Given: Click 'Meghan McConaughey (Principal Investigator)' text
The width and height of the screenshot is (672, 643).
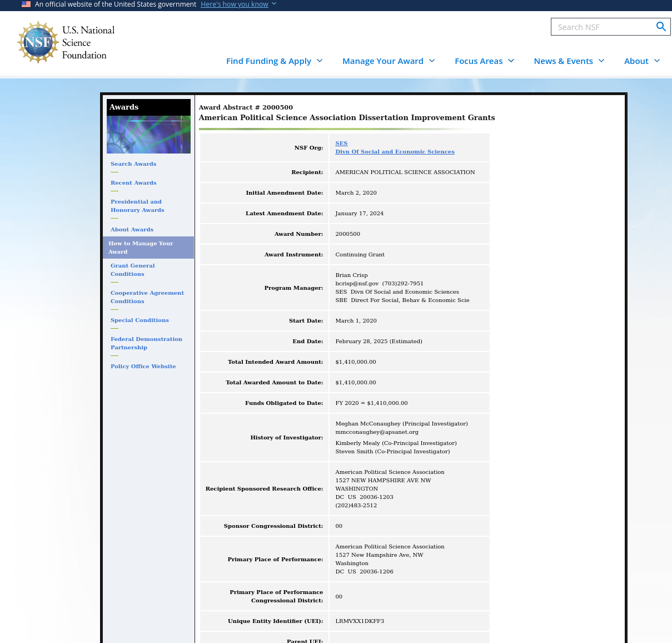Looking at the screenshot, I should point(401,424).
